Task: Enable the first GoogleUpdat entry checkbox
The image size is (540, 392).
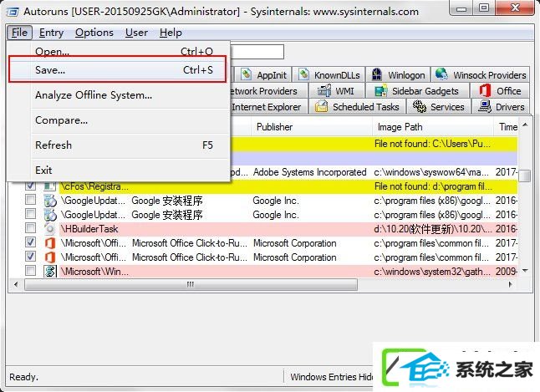Action: pyautogui.click(x=30, y=200)
